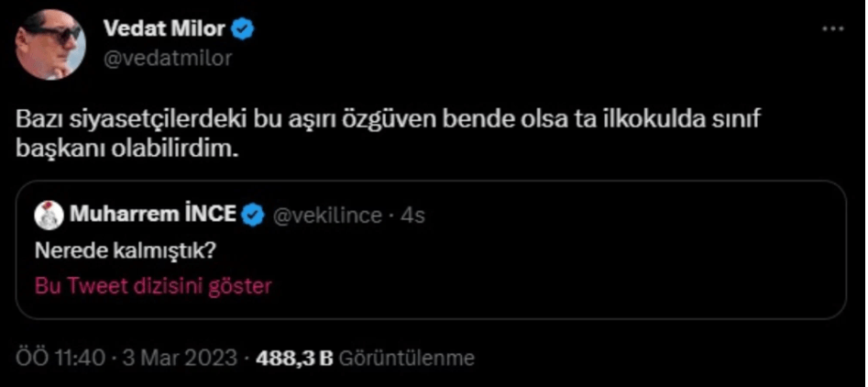The height and width of the screenshot is (387, 868).
Task: Click the 488,3 B view count
Action: pos(293,358)
